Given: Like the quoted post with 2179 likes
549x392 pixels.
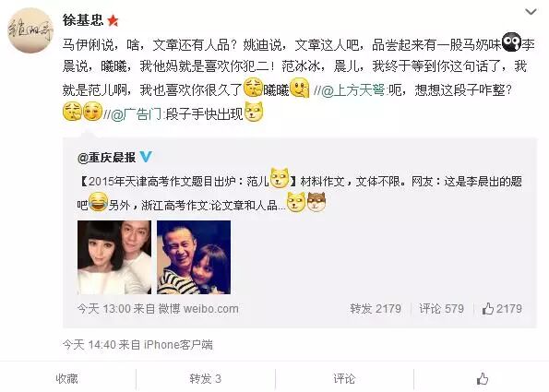Looking at the screenshot, I should tap(502, 309).
